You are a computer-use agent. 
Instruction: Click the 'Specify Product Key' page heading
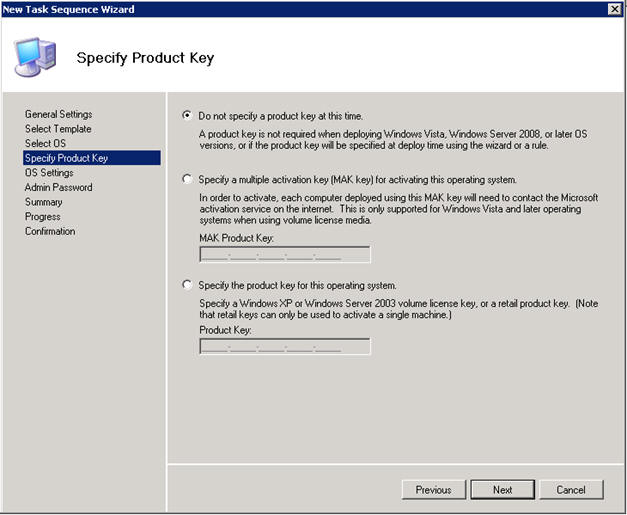(x=145, y=58)
